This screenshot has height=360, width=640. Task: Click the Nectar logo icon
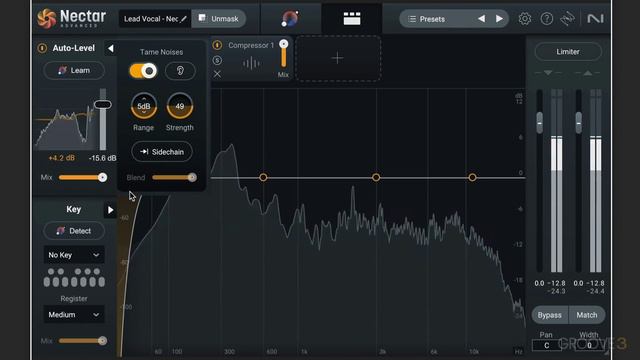point(47,18)
